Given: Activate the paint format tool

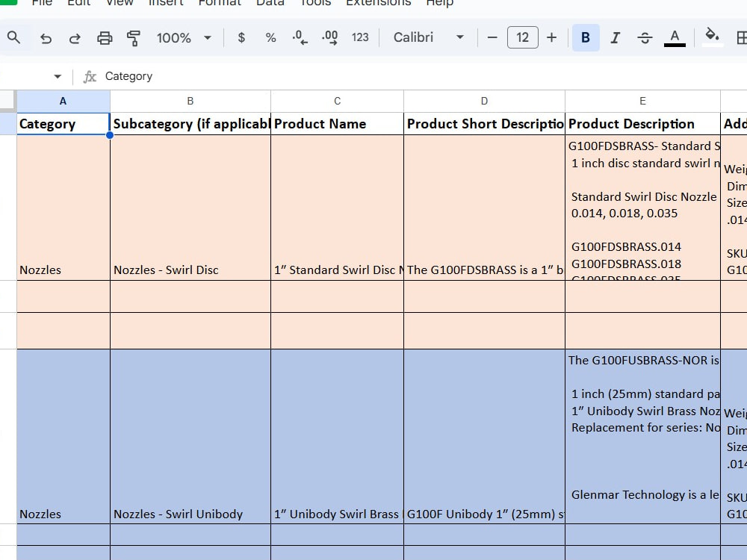Looking at the screenshot, I should [134, 37].
